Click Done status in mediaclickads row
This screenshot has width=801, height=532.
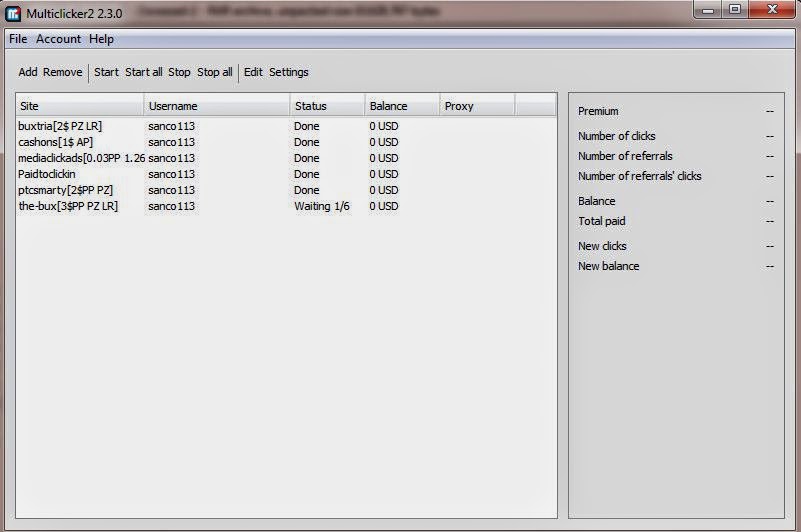click(x=307, y=158)
